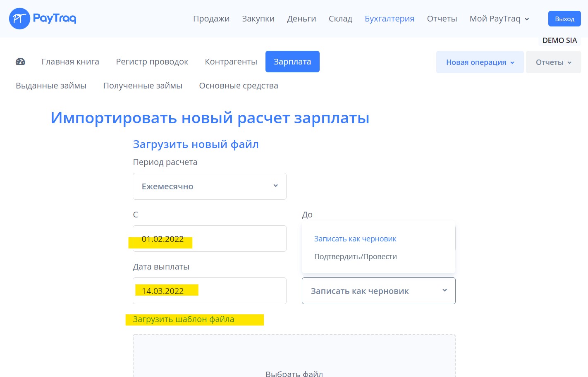This screenshot has width=588, height=377.
Task: Expand the Новая операция dropdown
Action: (x=480, y=62)
